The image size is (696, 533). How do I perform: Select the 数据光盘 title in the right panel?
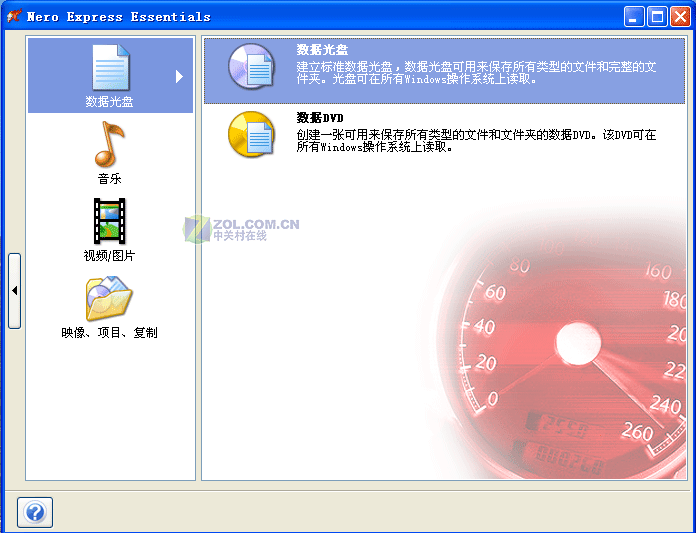point(322,50)
